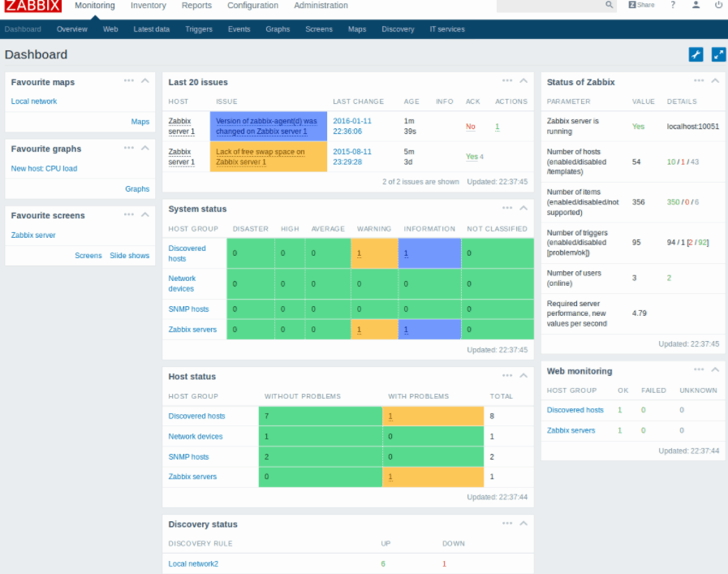Image resolution: width=728 pixels, height=574 pixels.
Task: Open the Monitoring main menu
Action: pos(95,6)
